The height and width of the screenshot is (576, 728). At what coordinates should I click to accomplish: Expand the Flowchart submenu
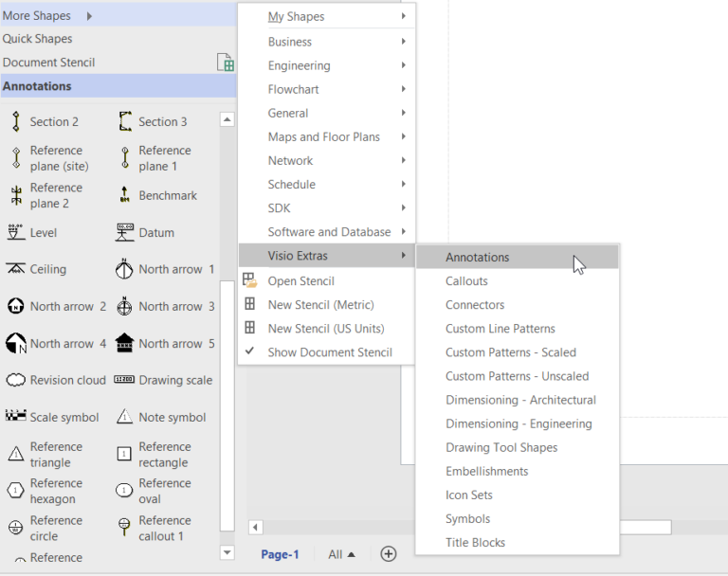coord(327,89)
